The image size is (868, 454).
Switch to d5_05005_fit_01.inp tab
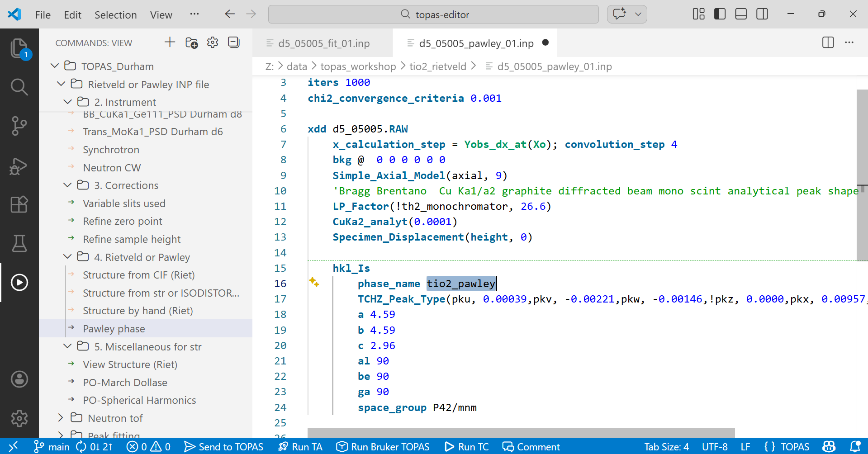click(x=323, y=43)
